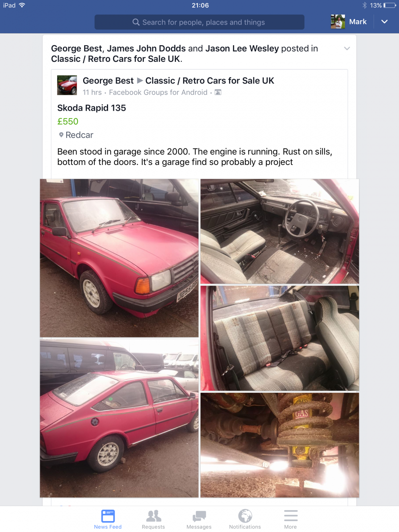View side profile photo of Skoda

pos(119,418)
